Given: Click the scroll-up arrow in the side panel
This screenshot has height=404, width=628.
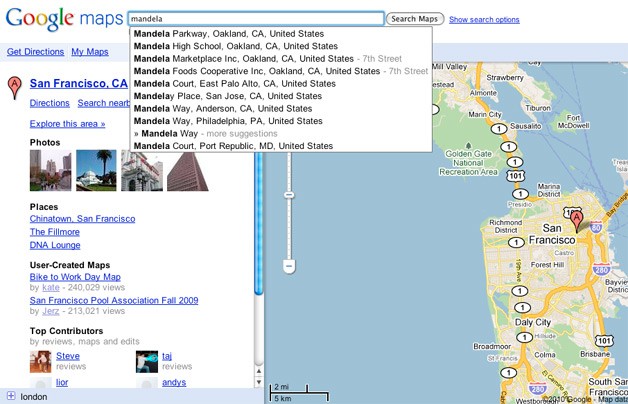Looking at the screenshot, I should (259, 371).
